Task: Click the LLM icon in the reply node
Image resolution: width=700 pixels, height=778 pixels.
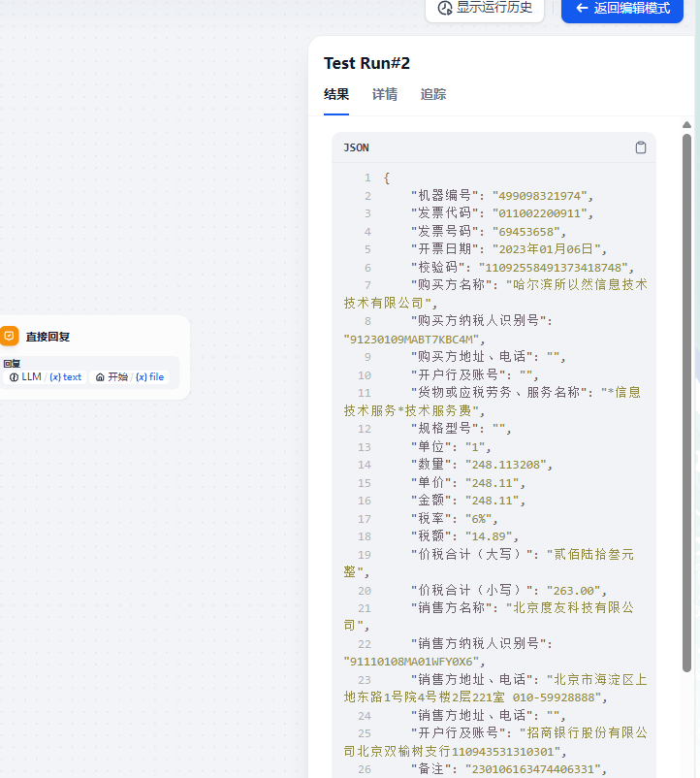Action: [x=14, y=377]
